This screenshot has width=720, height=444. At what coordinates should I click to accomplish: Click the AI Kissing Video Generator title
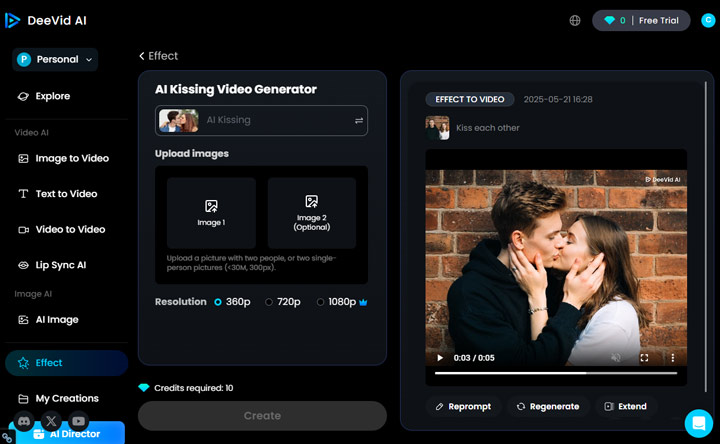point(236,89)
